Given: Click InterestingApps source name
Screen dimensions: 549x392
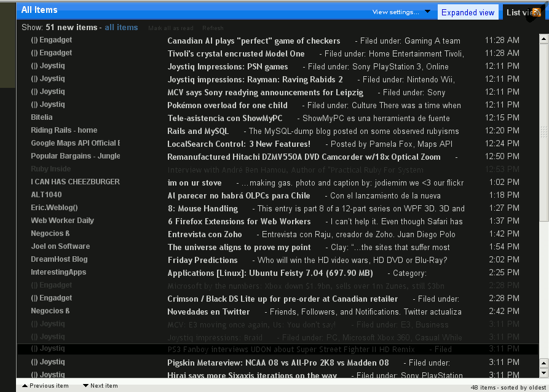Looking at the screenshot, I should 58,272.
